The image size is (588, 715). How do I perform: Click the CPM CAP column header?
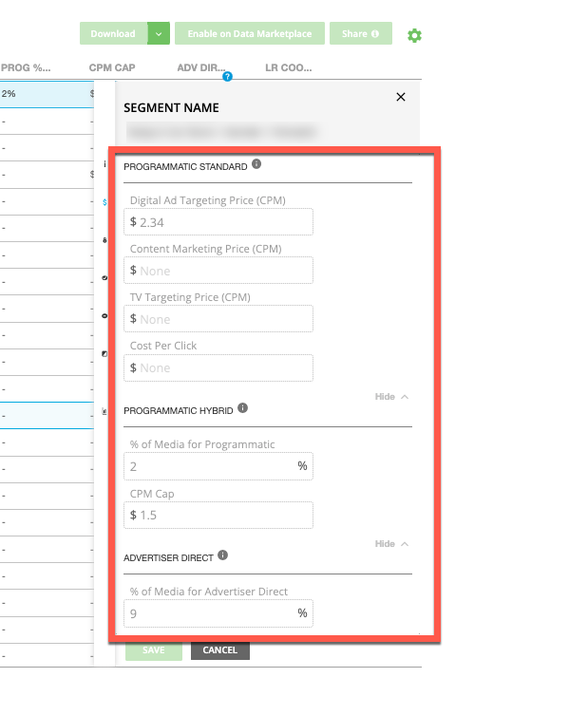tap(111, 67)
